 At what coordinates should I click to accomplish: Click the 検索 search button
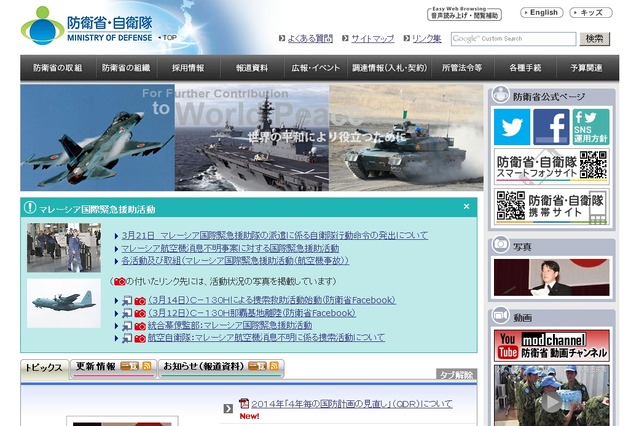pyautogui.click(x=595, y=39)
